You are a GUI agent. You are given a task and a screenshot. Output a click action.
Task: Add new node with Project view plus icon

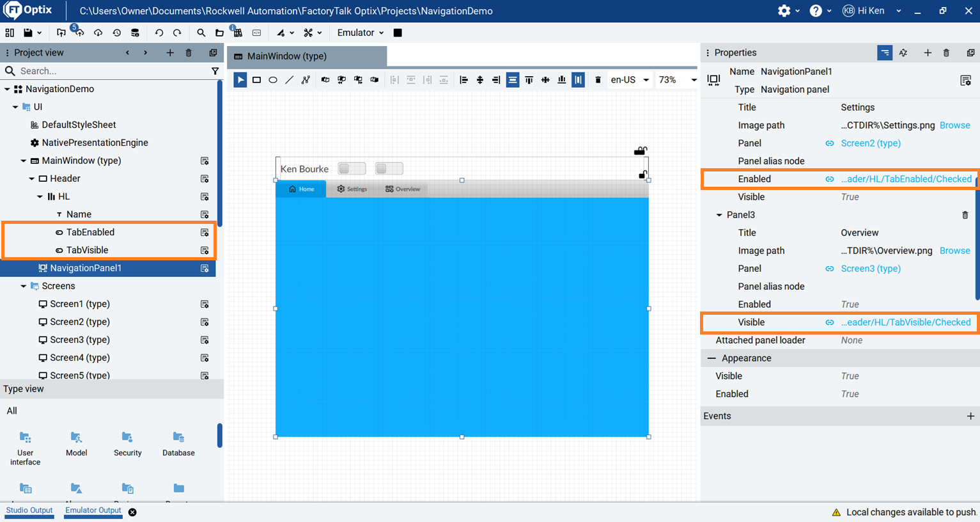click(x=170, y=52)
